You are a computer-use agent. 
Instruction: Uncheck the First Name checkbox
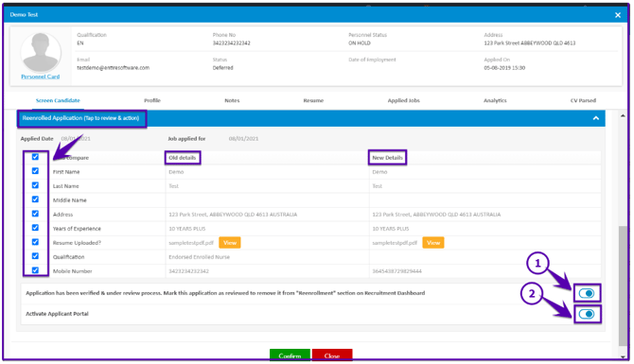tap(35, 171)
